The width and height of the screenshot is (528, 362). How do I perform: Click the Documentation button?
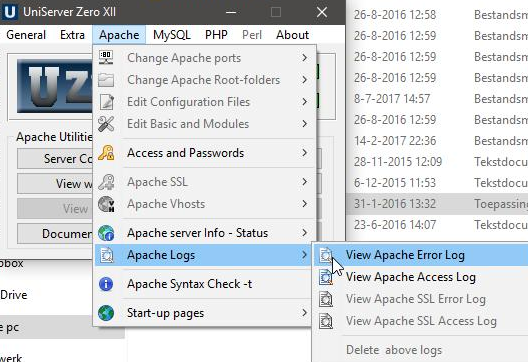point(55,233)
